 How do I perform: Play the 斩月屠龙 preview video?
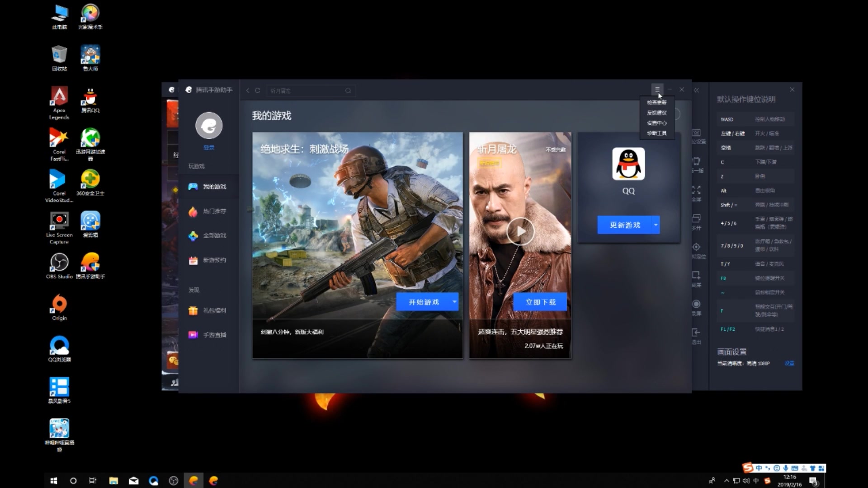click(520, 232)
